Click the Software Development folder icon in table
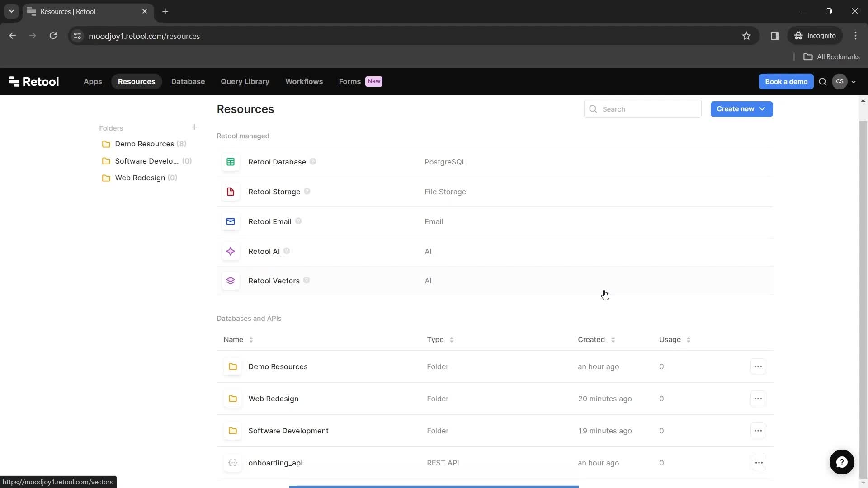 tap(233, 431)
